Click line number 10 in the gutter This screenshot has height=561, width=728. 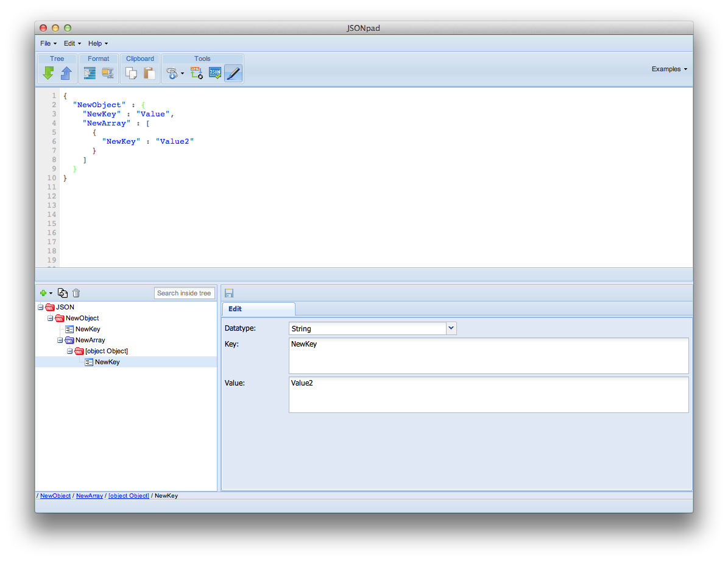(x=52, y=178)
